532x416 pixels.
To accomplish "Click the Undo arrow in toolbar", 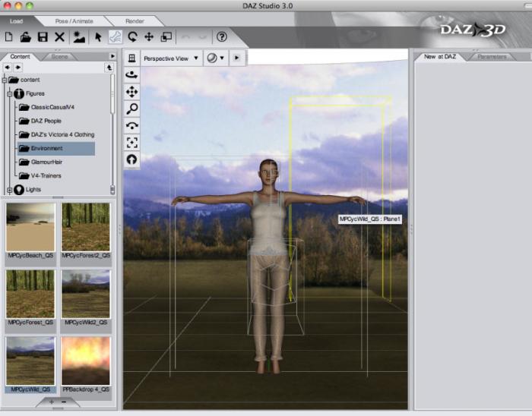I will pos(186,36).
